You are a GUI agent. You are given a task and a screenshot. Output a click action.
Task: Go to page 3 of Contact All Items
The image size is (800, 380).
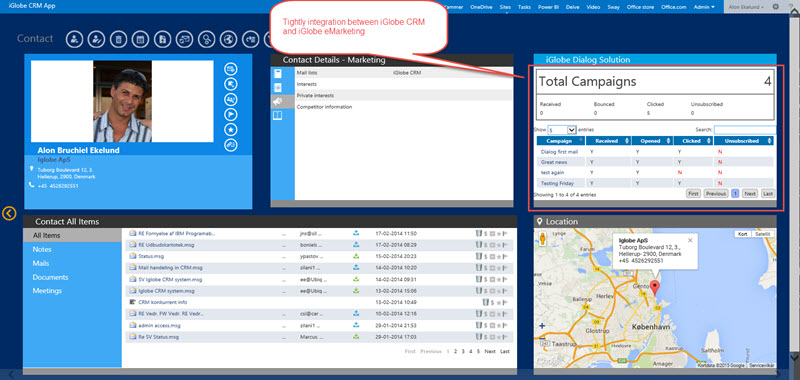pyautogui.click(x=463, y=351)
